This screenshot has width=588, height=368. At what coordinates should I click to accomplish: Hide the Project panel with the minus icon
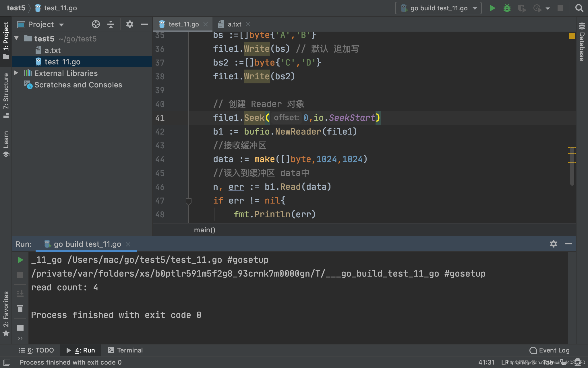[x=145, y=24]
